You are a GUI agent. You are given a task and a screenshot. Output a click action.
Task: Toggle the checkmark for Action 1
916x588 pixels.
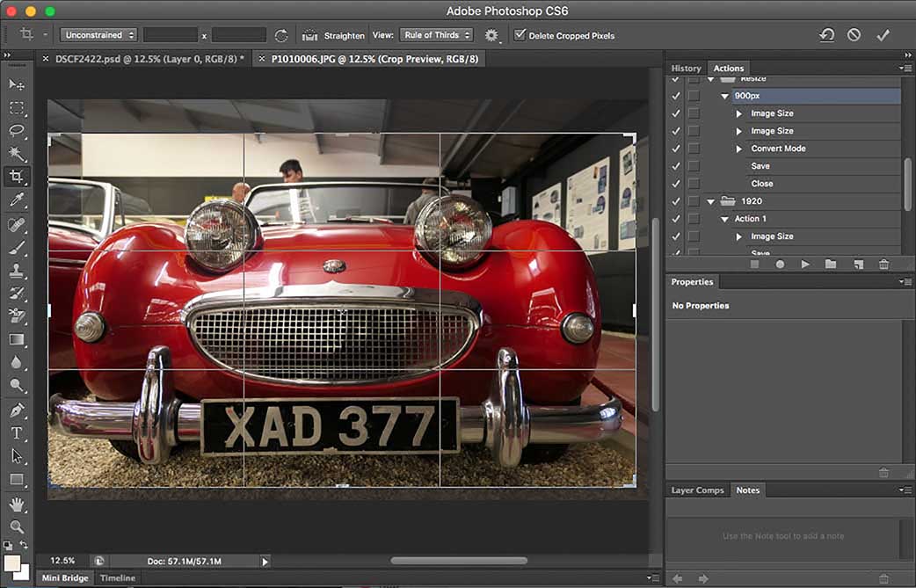676,218
